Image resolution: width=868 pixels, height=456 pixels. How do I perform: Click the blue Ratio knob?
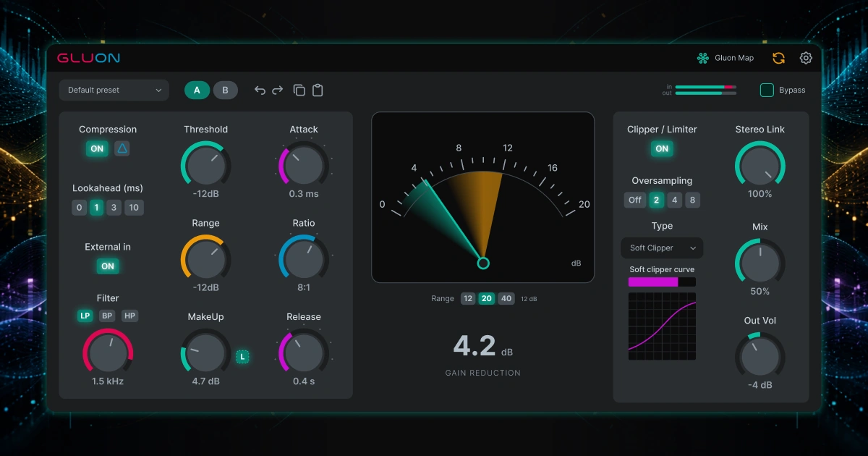tap(304, 259)
